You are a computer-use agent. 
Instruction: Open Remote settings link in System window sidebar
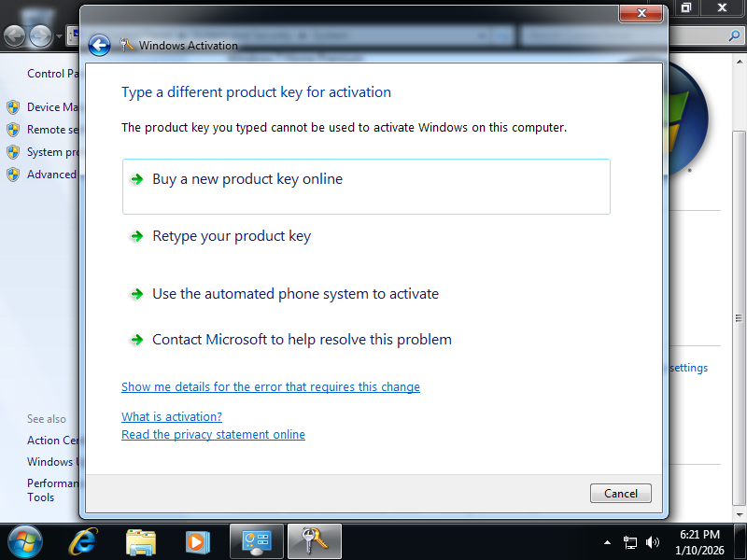coord(52,130)
